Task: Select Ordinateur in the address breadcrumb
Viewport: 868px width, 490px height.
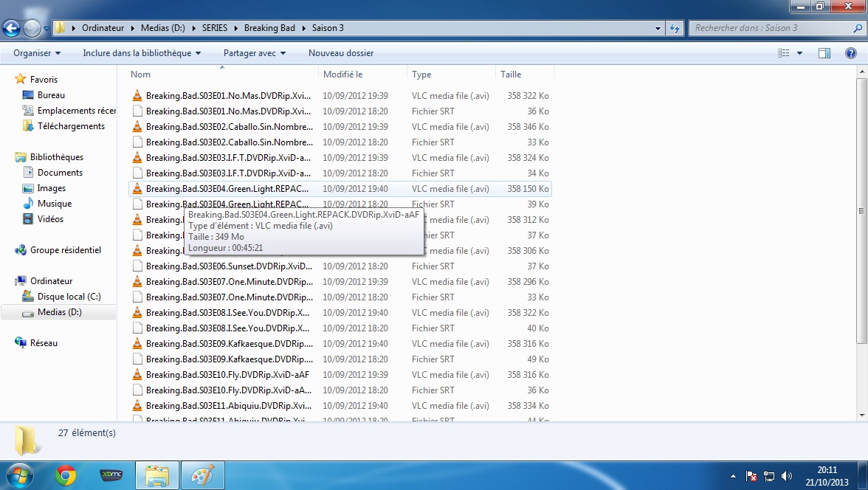Action: (103, 28)
